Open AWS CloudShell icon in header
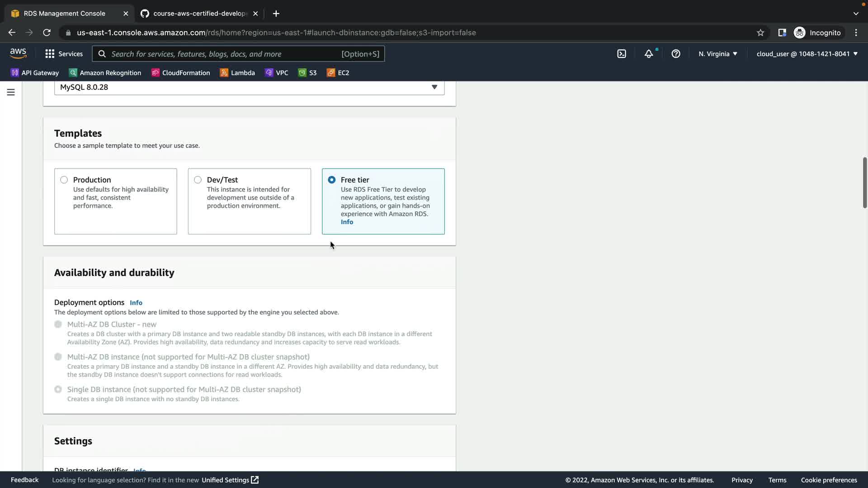 [x=622, y=54]
